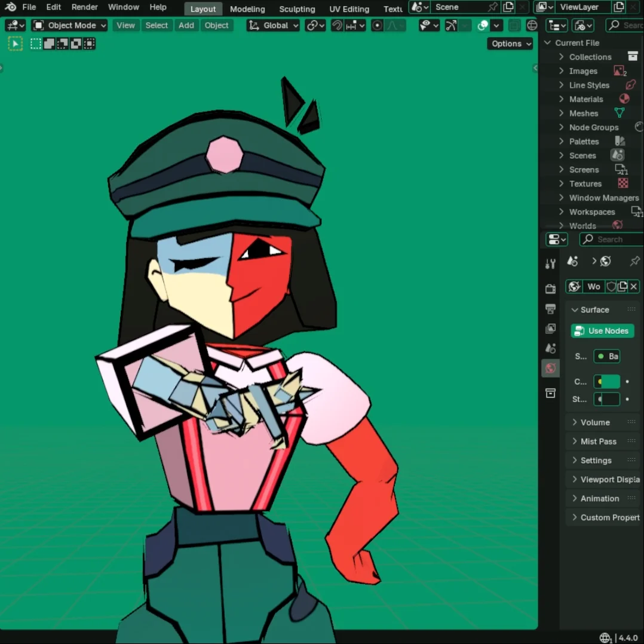The width and height of the screenshot is (644, 644).
Task: Open the Render menu
Action: [84, 7]
